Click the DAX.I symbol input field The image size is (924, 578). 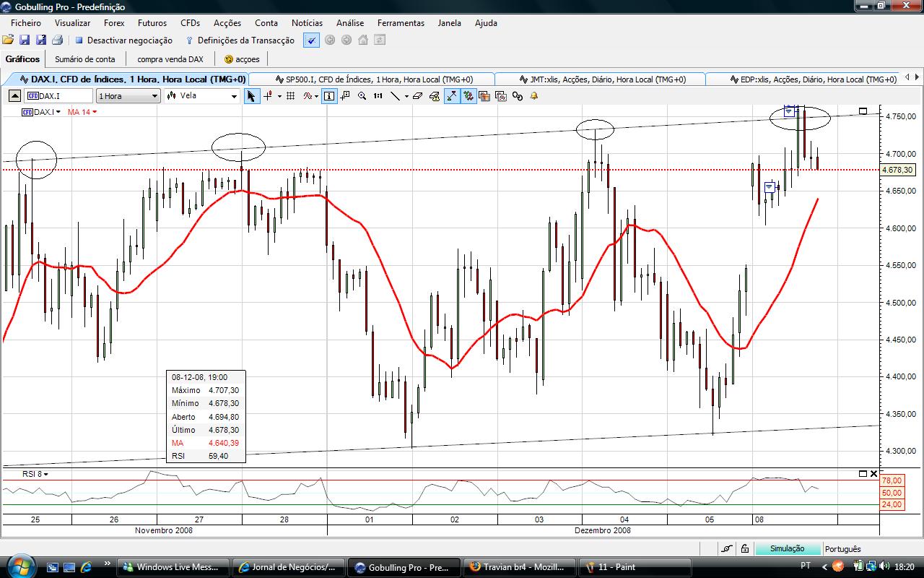click(x=59, y=95)
